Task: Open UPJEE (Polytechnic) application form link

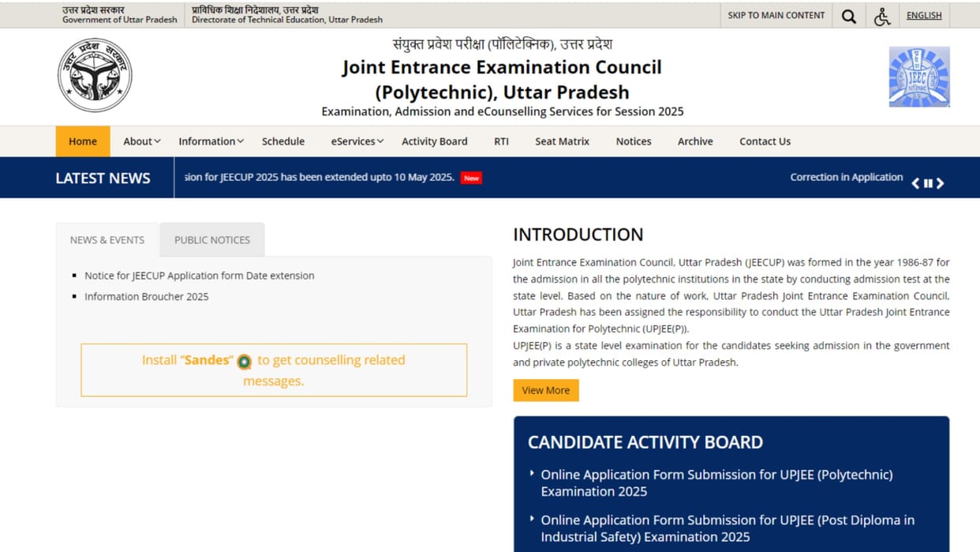Action: tap(716, 483)
